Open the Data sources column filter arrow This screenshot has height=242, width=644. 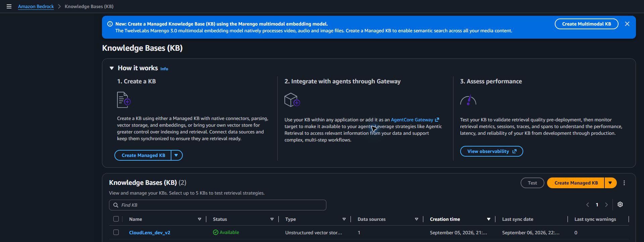point(416,219)
